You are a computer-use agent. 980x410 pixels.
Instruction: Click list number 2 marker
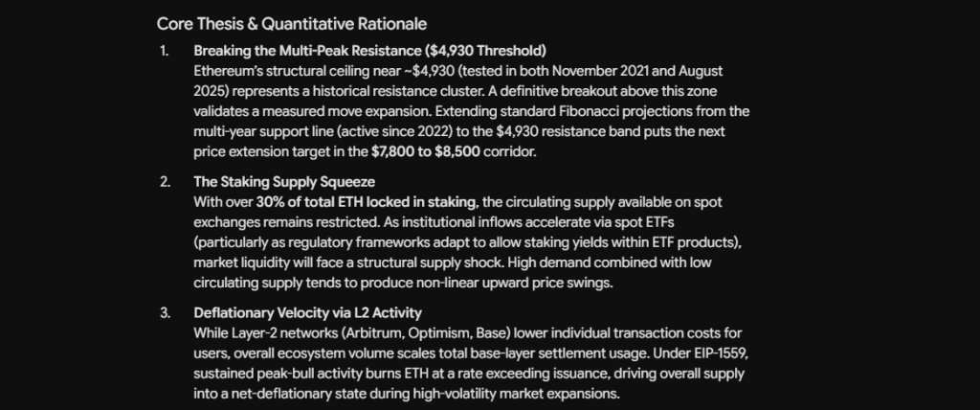pyautogui.click(x=165, y=182)
